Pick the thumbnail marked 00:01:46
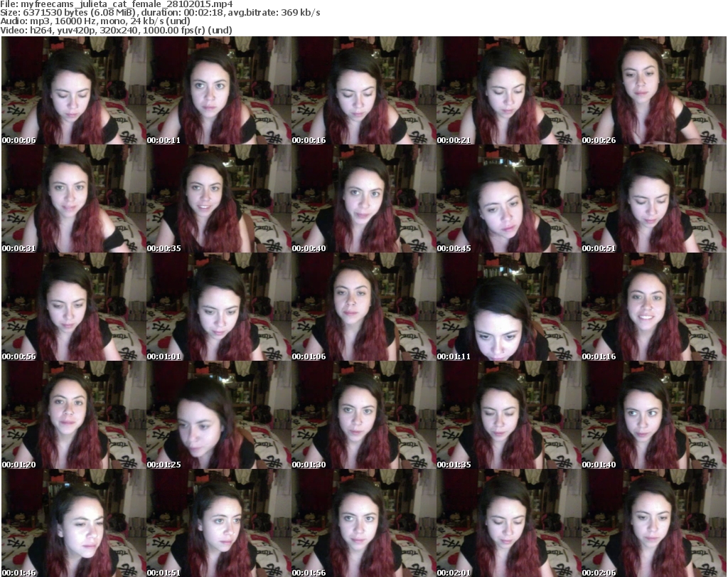The height and width of the screenshot is (577, 728). point(74,523)
